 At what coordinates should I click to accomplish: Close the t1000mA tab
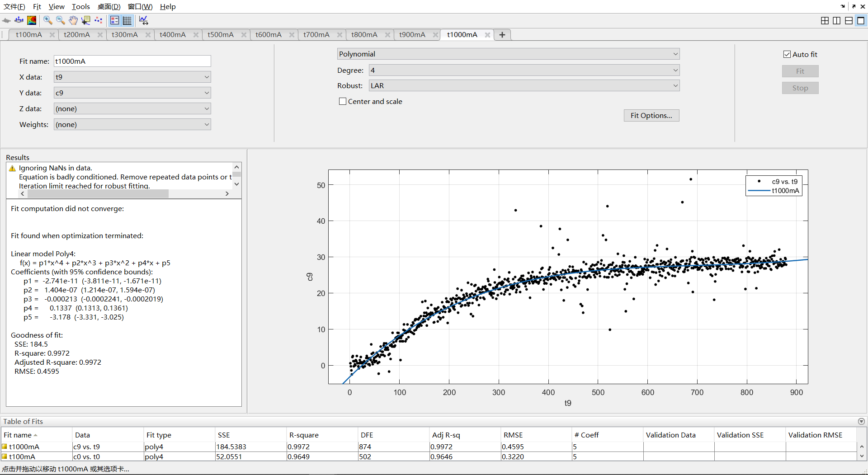pos(487,35)
